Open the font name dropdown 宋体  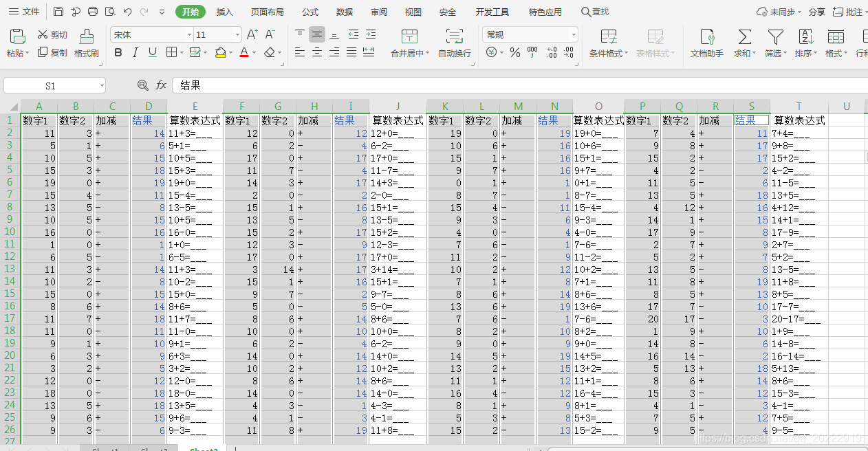(190, 34)
